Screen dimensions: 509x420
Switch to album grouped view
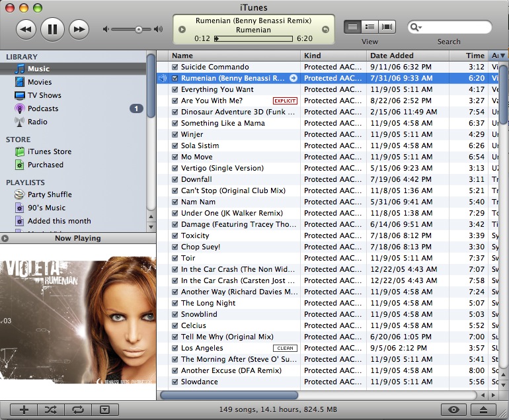tap(370, 26)
